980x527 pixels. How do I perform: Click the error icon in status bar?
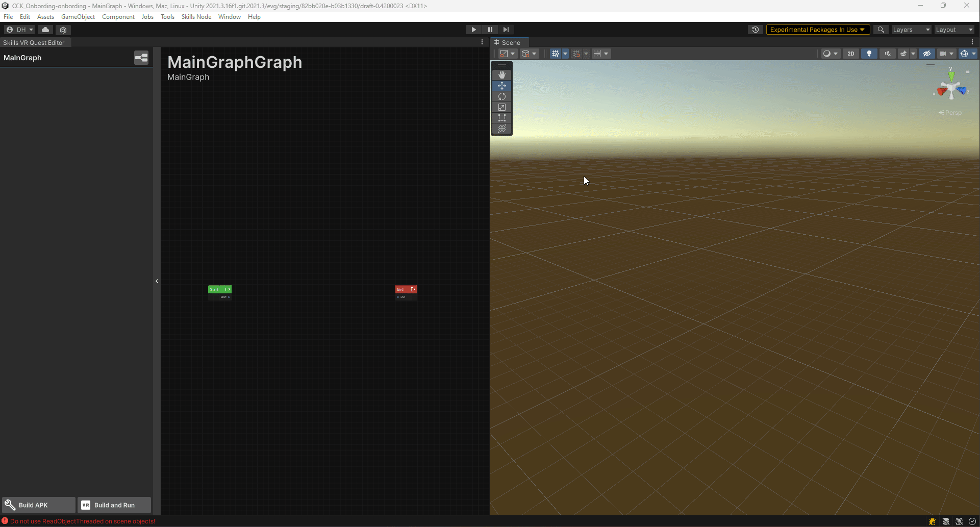[x=5, y=521]
